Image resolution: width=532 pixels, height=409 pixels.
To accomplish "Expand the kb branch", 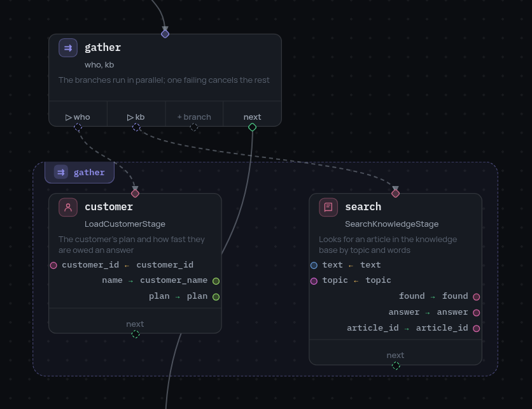I will click(136, 117).
